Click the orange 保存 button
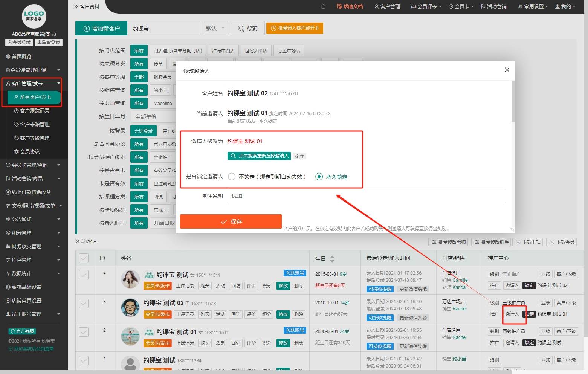Viewport: 588px width, 374px height. pos(231,221)
